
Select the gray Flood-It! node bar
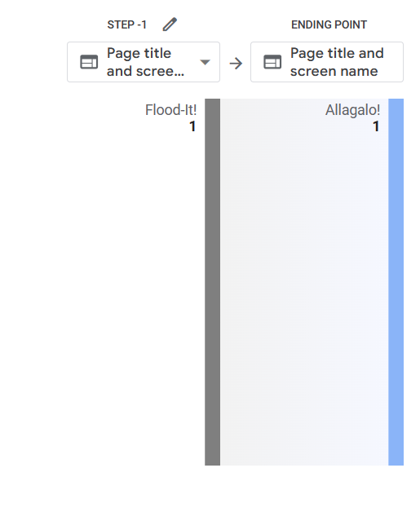(x=212, y=282)
